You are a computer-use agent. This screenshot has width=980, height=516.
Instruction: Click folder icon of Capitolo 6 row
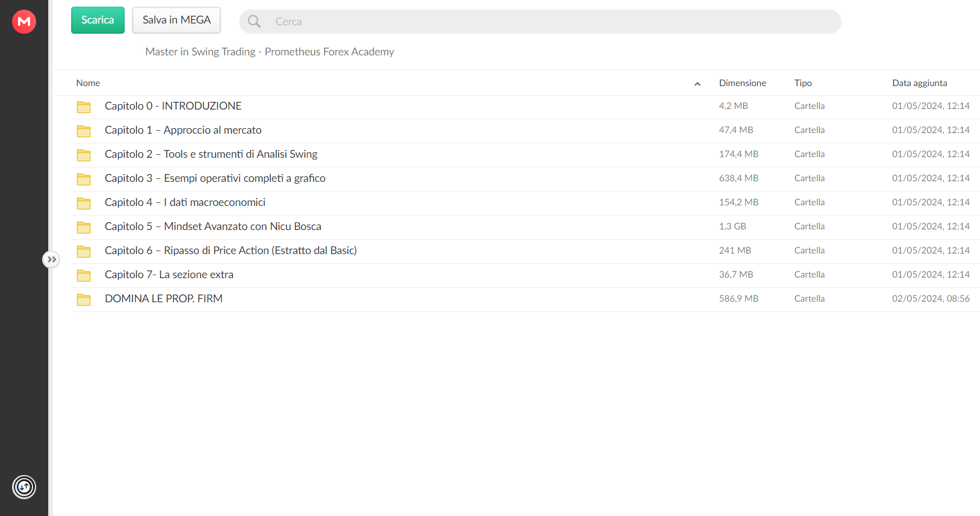[x=84, y=252]
